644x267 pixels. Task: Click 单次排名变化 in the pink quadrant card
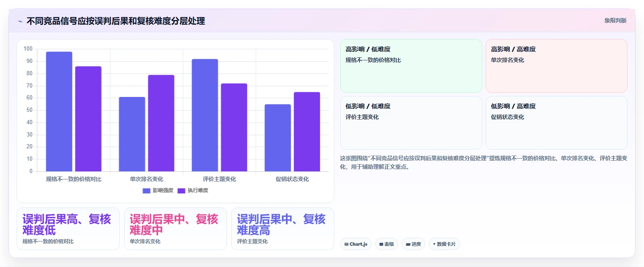tap(508, 60)
